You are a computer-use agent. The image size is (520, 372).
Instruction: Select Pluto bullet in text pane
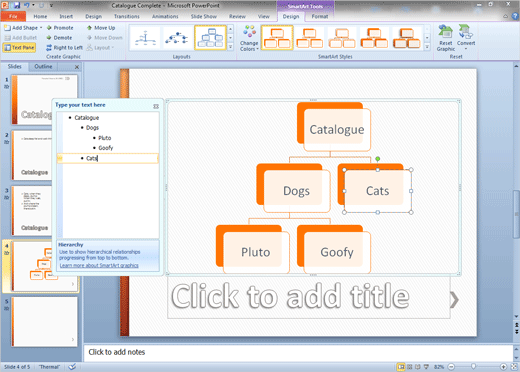pos(105,138)
